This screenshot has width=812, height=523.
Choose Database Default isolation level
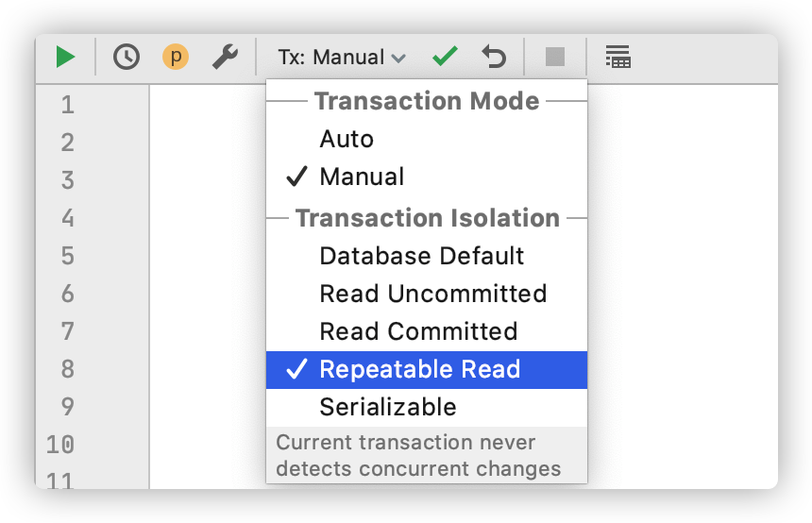427,256
